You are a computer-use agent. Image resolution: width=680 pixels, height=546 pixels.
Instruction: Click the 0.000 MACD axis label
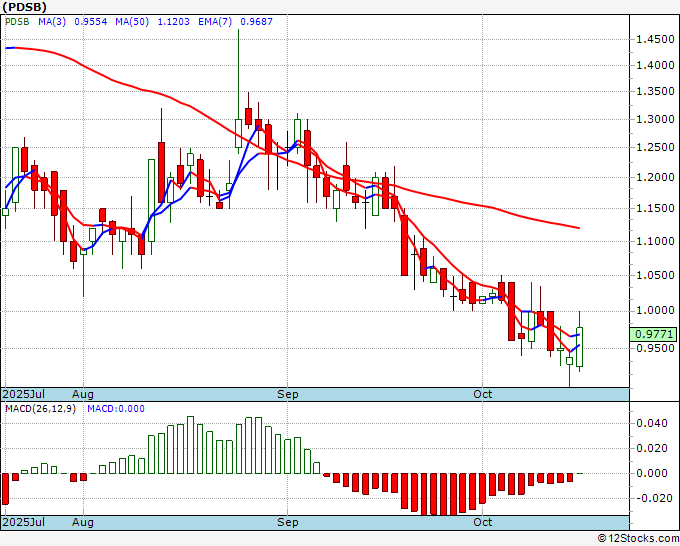pos(652,473)
